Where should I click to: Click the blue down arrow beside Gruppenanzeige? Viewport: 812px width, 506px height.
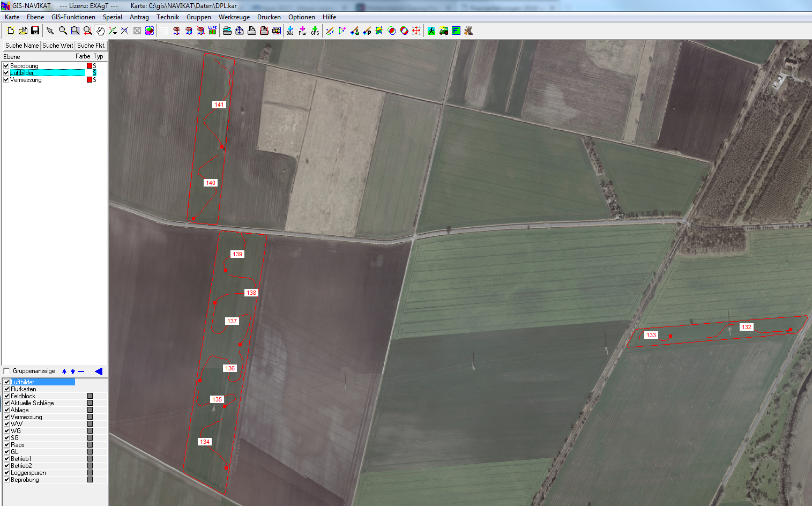coord(73,371)
